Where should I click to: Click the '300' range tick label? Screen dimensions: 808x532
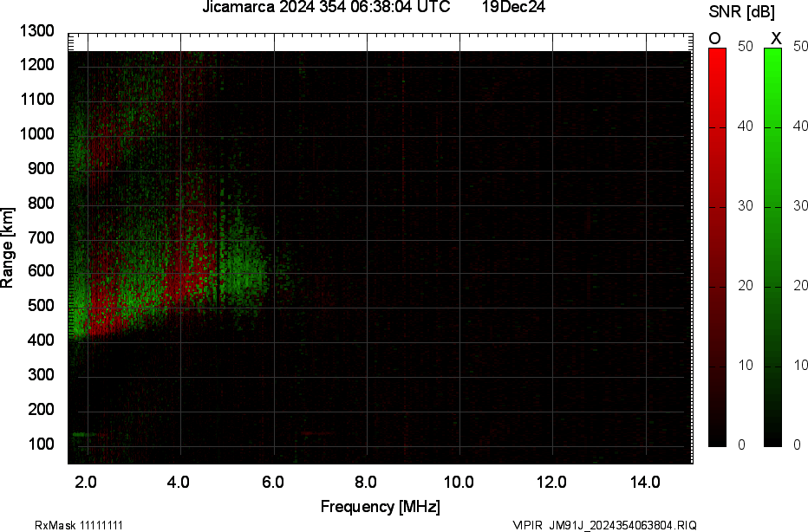click(x=42, y=374)
